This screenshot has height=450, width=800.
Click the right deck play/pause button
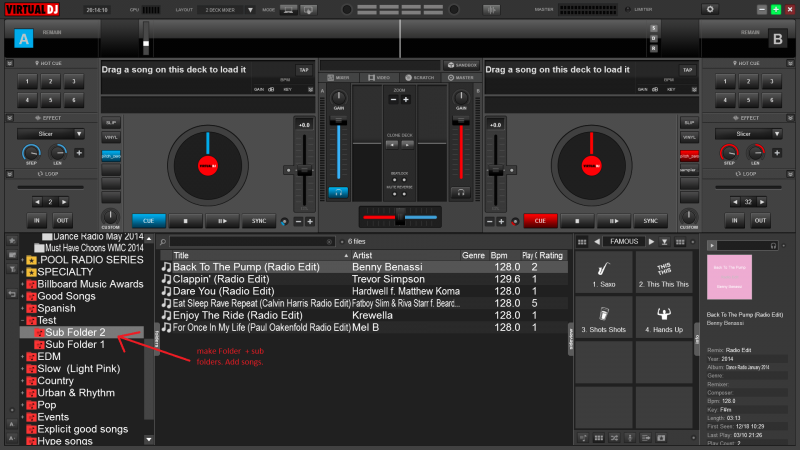coord(614,221)
